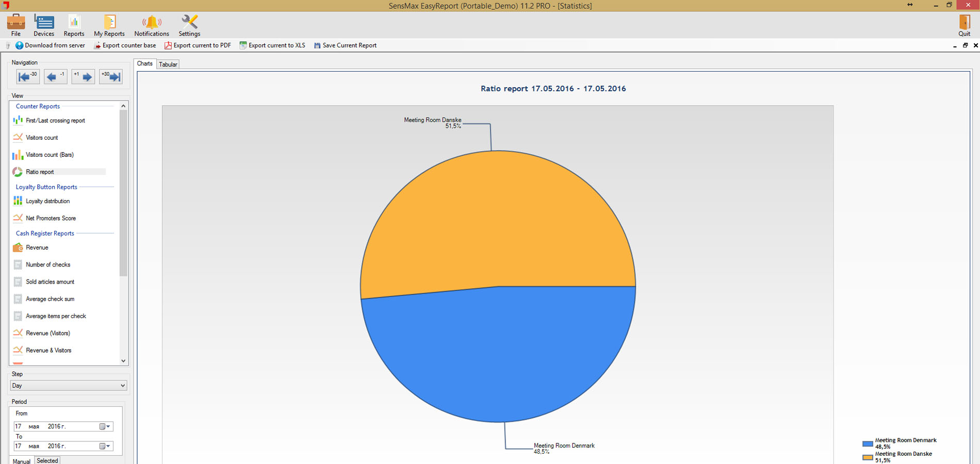The width and height of the screenshot is (980, 464).
Task: Switch to the Tabular tab
Action: pyautogui.click(x=168, y=64)
